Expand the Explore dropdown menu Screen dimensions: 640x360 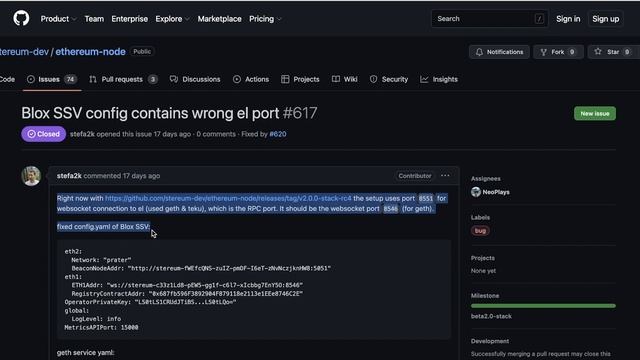(x=172, y=19)
